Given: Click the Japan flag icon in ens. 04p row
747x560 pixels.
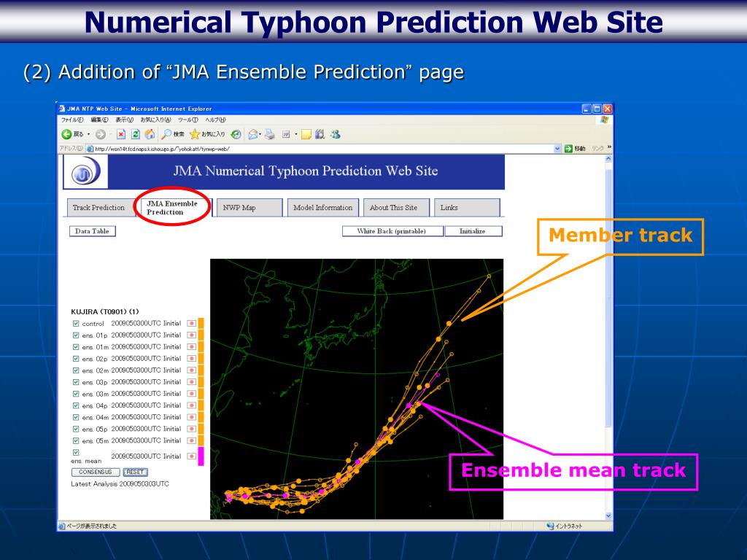Looking at the screenshot, I should click(x=192, y=405).
